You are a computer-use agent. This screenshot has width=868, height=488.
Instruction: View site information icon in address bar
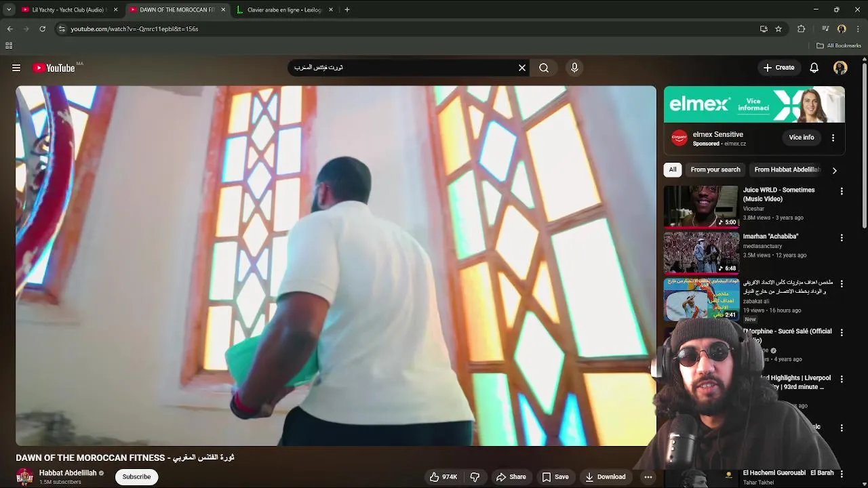(x=62, y=29)
